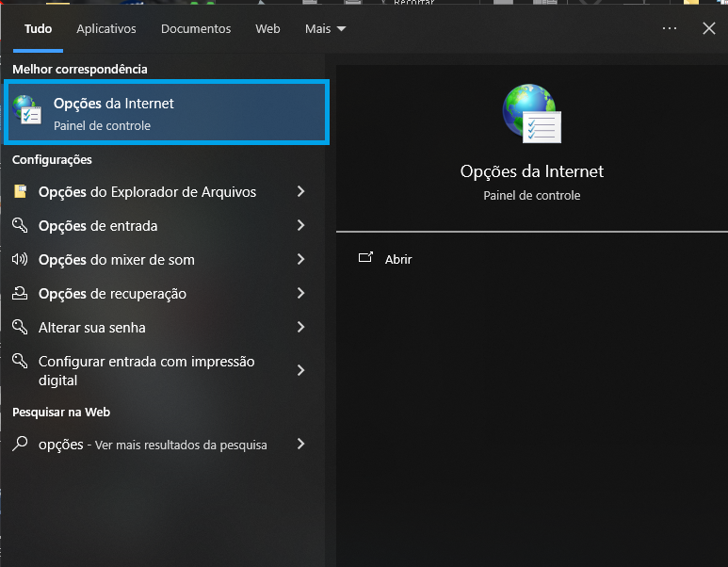This screenshot has width=728, height=567.
Task: Open the Opções da Internet best match result
Action: [167, 112]
